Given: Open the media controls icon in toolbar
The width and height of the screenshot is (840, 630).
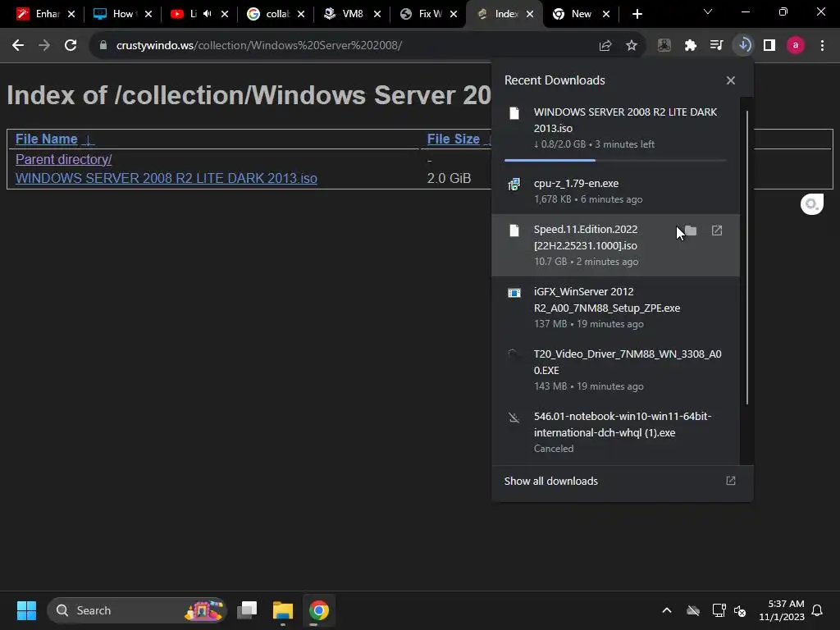Looking at the screenshot, I should [x=717, y=46].
